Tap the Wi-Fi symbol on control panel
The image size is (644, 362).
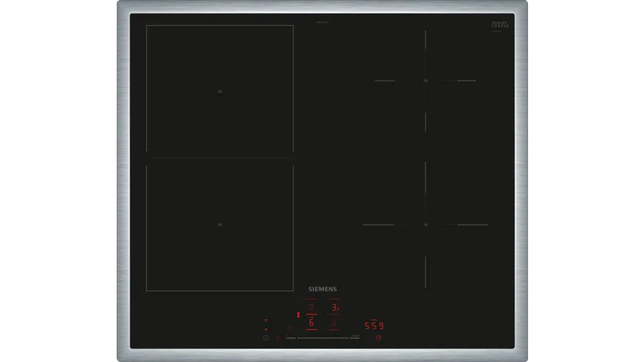[x=265, y=321]
